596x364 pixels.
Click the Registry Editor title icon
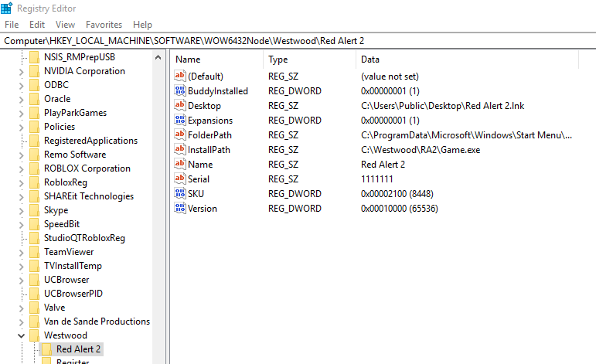coord(6,8)
